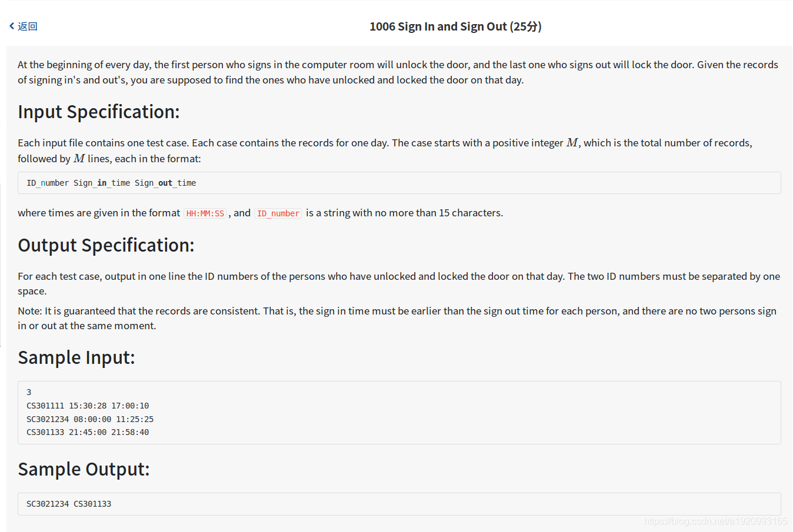Click the note starting 'Note: It is guaranteed'
Screen dimensions: 793x532
point(397,318)
